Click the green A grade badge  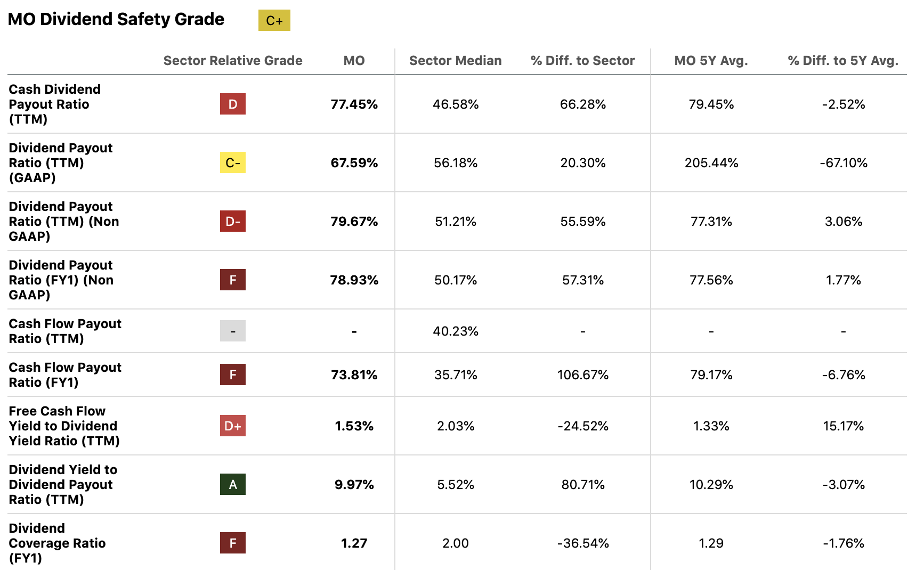232,484
